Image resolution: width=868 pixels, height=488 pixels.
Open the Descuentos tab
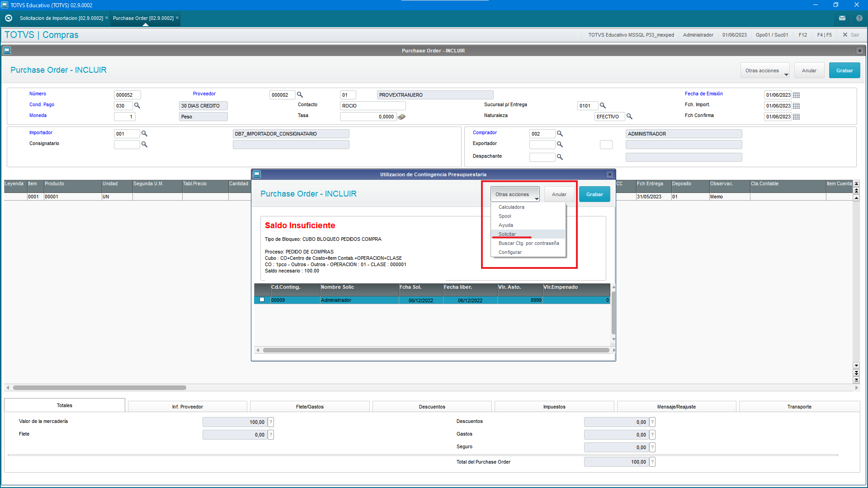pos(432,407)
